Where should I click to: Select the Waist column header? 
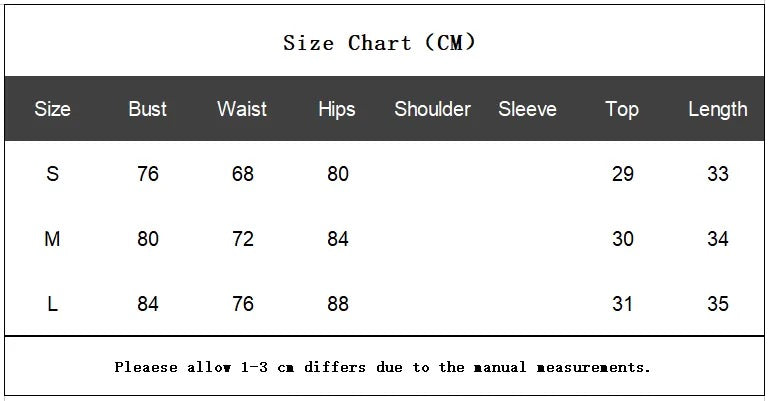(x=242, y=109)
